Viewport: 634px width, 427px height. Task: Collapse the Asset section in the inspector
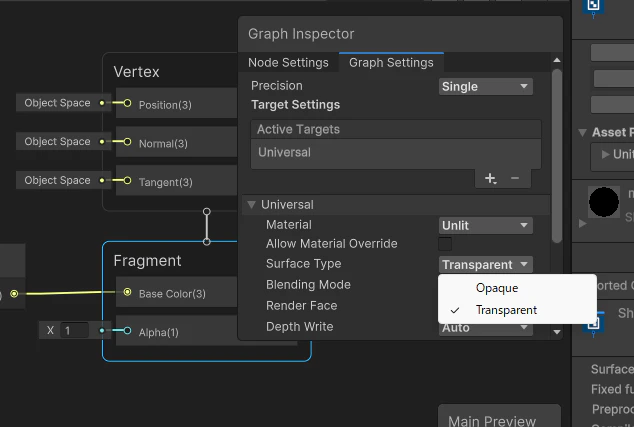click(x=582, y=132)
